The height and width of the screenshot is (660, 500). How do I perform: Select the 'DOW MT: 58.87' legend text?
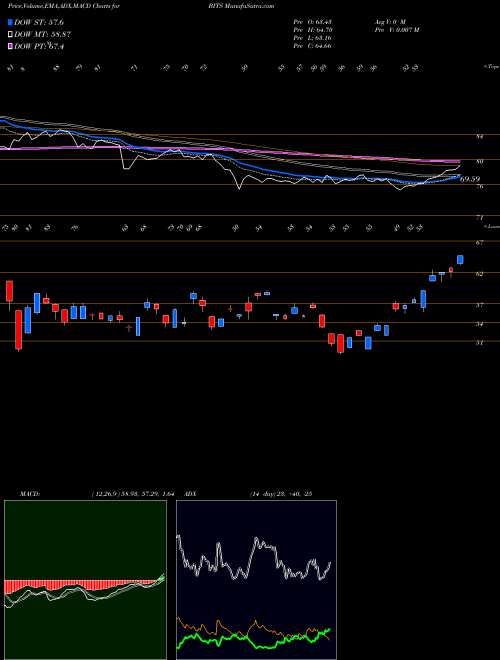[42, 34]
